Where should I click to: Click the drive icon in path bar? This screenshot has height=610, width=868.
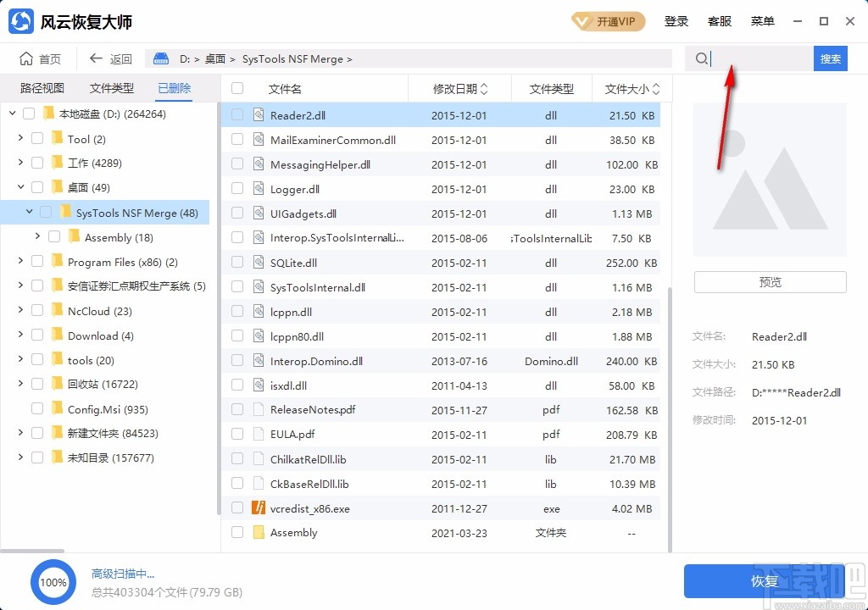161,58
